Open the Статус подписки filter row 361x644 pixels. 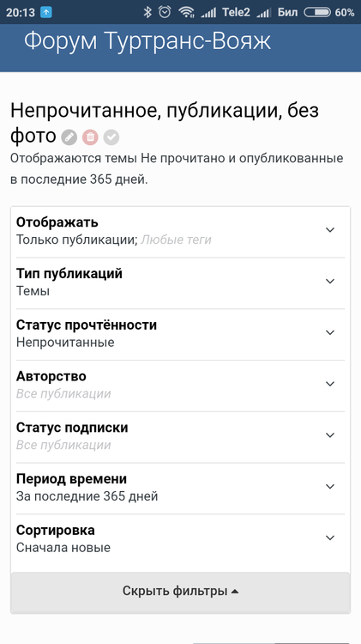(x=180, y=436)
